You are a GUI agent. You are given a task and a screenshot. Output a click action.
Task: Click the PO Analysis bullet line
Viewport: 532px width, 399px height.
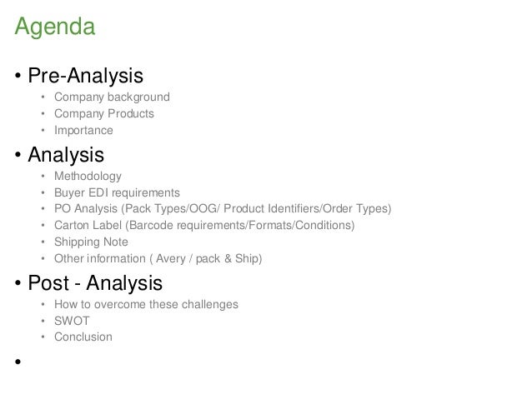click(223, 208)
